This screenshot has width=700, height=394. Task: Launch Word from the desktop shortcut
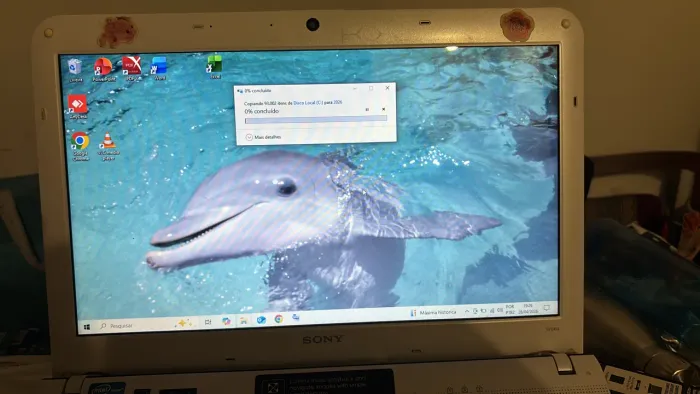[159, 68]
